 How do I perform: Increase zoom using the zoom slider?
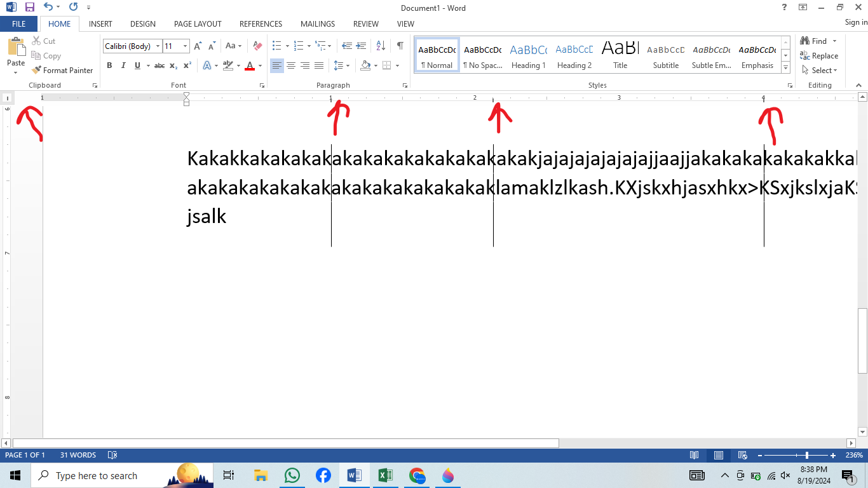(x=833, y=455)
